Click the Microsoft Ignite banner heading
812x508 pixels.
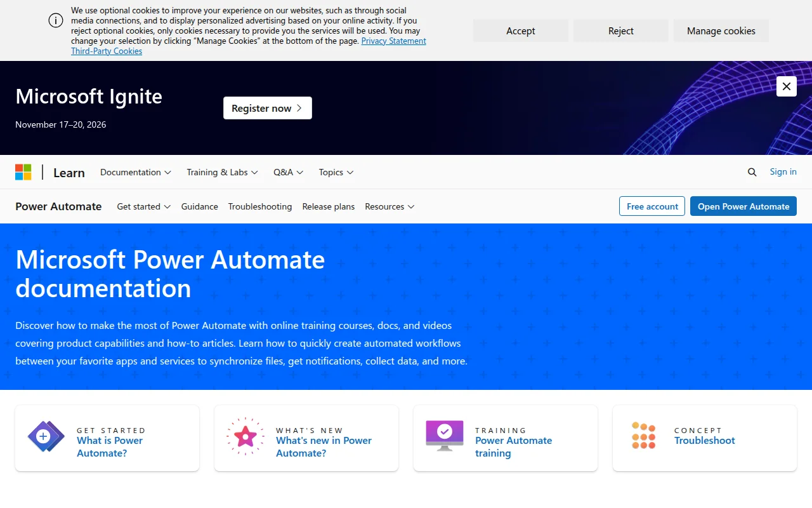tap(89, 97)
